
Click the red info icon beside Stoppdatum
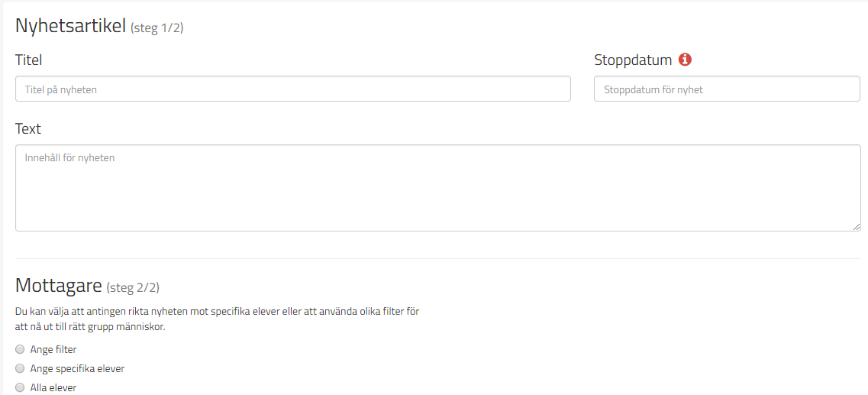click(685, 60)
